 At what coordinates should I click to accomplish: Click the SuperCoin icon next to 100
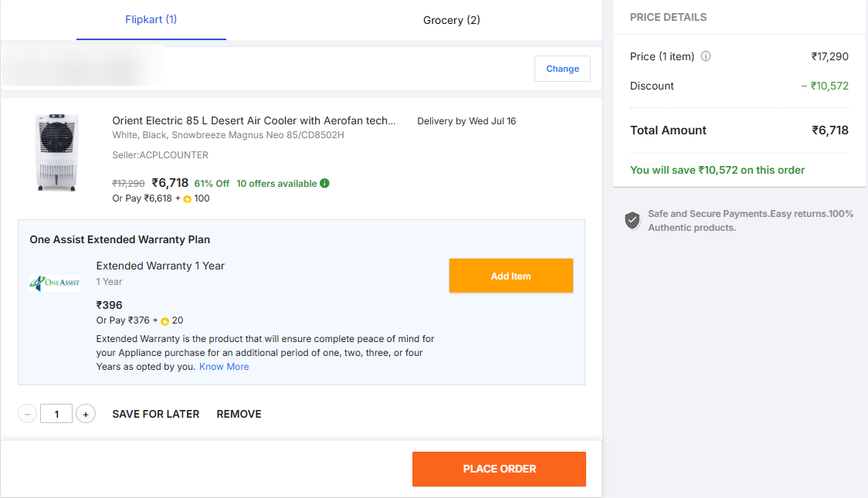tap(188, 199)
